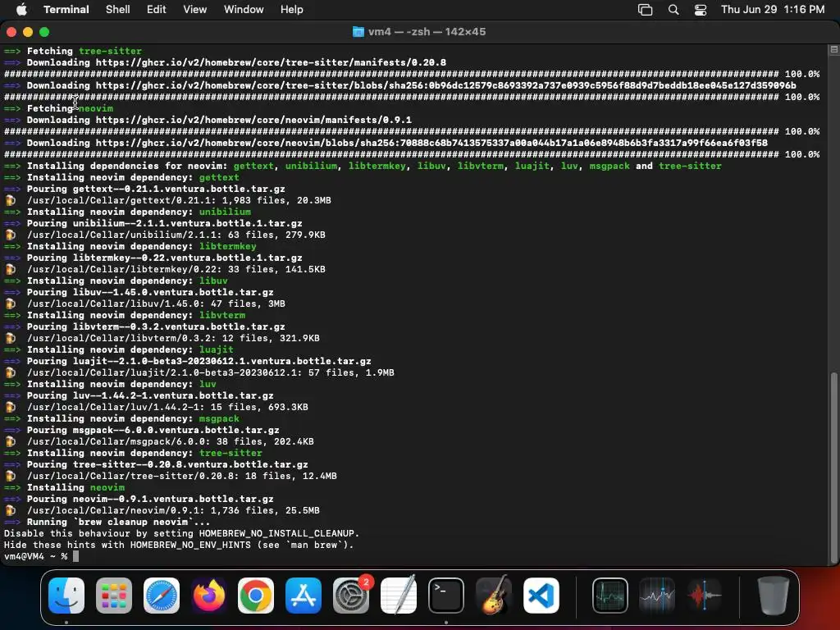Screen dimensions: 840x630
Task: Click the scrollback marker icon at top right
Action: coord(833,50)
